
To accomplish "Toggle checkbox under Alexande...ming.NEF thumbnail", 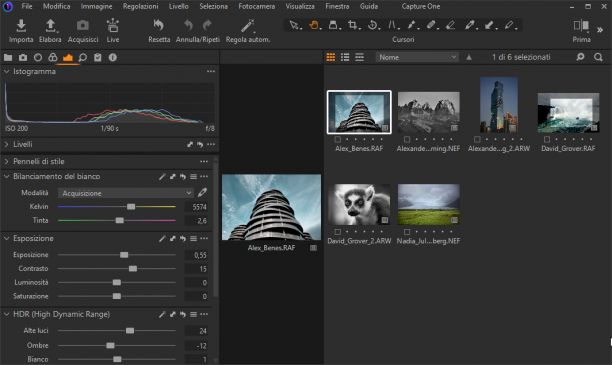I will point(407,139).
